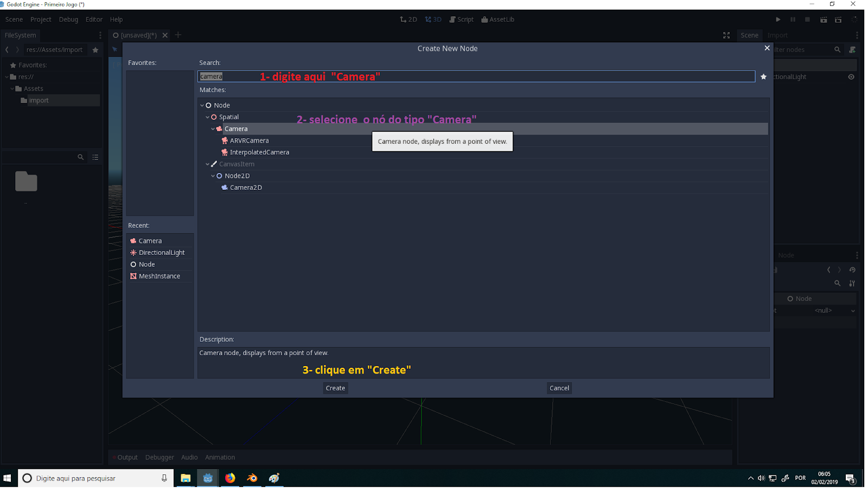Play the edited scene

(824, 20)
